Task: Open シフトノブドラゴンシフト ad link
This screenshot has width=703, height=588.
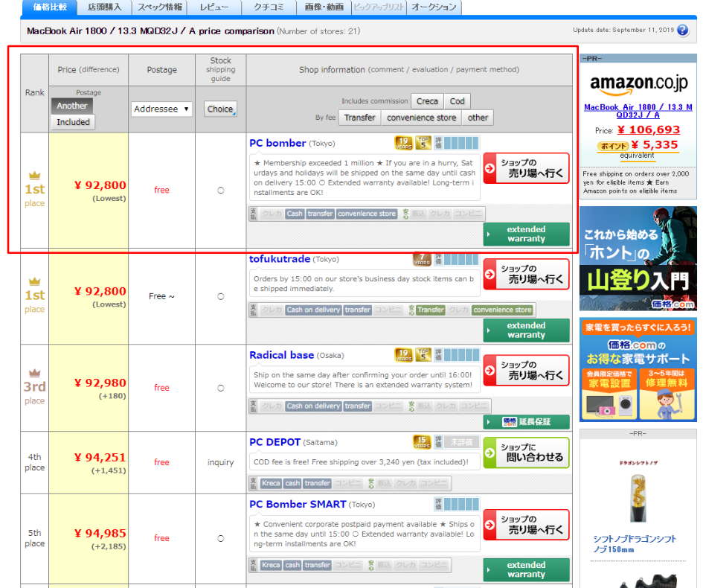Action: (x=635, y=543)
